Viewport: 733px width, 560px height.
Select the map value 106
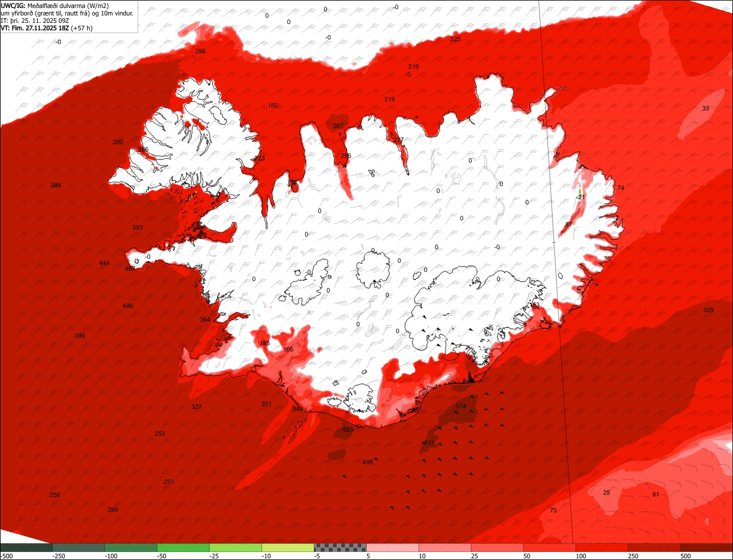288,350
